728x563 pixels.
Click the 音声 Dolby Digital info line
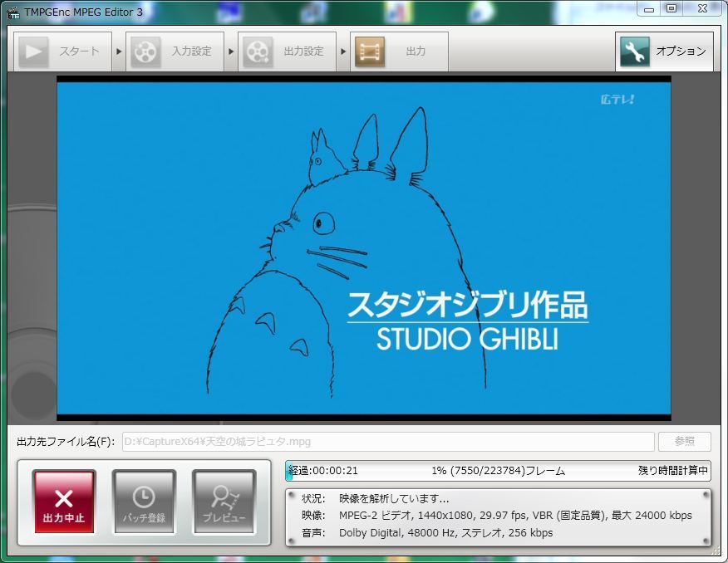[427, 532]
